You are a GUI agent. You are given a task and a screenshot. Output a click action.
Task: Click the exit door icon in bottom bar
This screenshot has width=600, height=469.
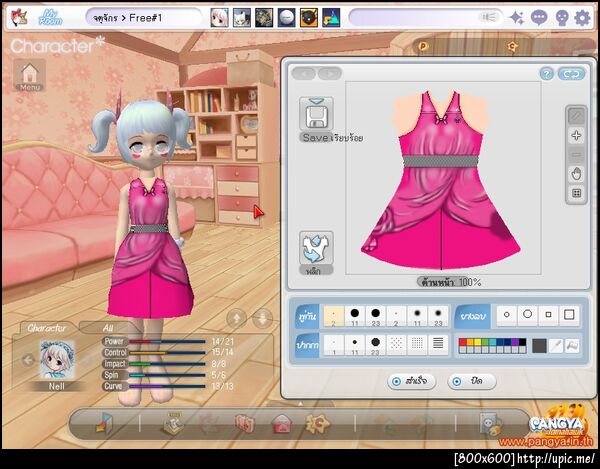click(104, 423)
